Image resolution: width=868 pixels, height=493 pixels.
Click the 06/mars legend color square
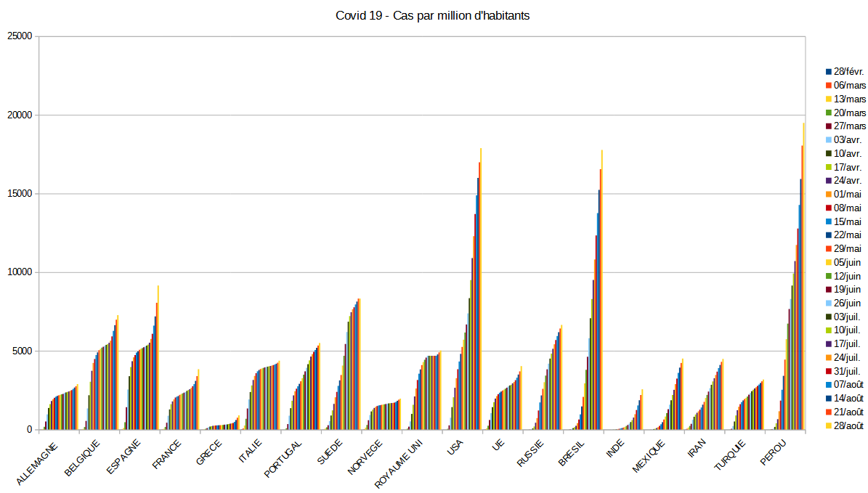click(x=828, y=86)
